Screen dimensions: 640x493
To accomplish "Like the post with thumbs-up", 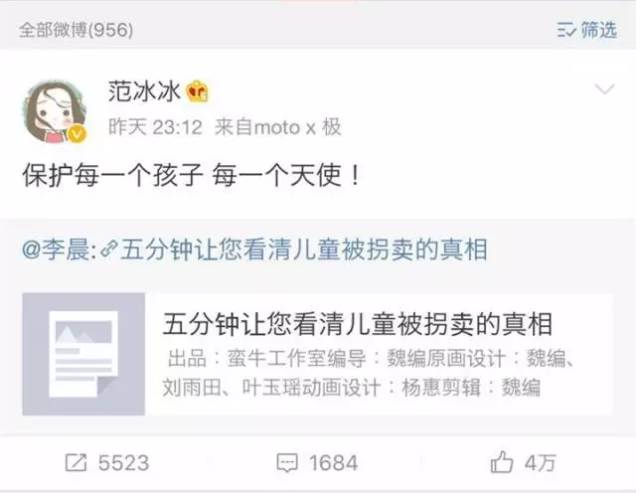I will pos(502,462).
